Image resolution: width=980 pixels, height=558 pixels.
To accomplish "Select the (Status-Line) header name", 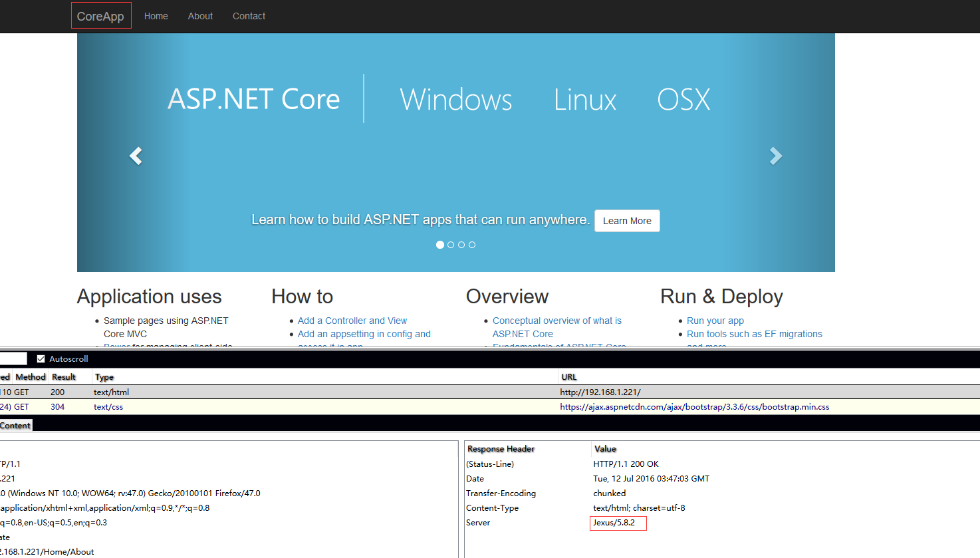I will (x=490, y=464).
